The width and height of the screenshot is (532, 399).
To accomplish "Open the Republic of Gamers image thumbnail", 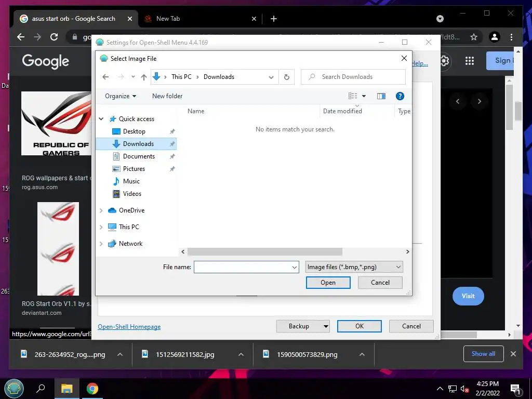I will 56,124.
